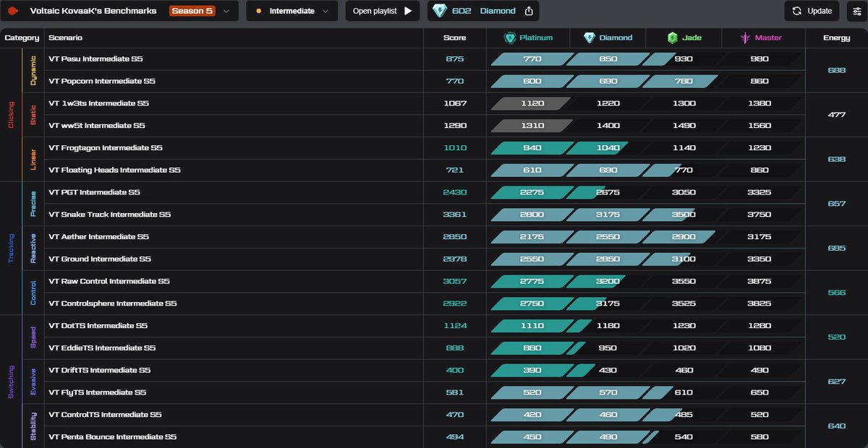Image resolution: width=868 pixels, height=448 pixels.
Task: Open VT Ground Intermediate S5 scenario
Action: tap(100, 259)
